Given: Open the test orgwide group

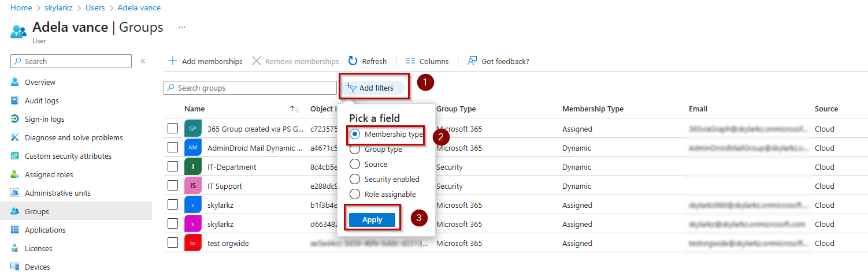Looking at the screenshot, I should tap(228, 243).
